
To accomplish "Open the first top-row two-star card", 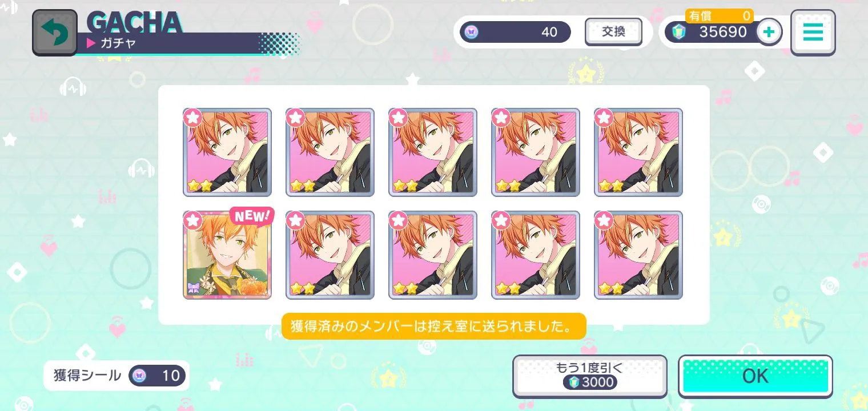I will click(227, 152).
